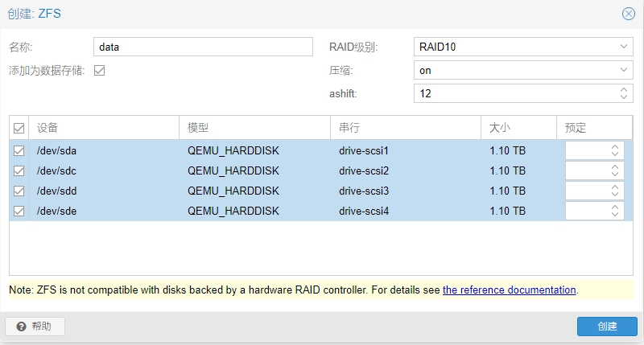The height and width of the screenshot is (345, 644).
Task: Uncheck the /dev/sdd disk checkbox
Action: click(19, 191)
